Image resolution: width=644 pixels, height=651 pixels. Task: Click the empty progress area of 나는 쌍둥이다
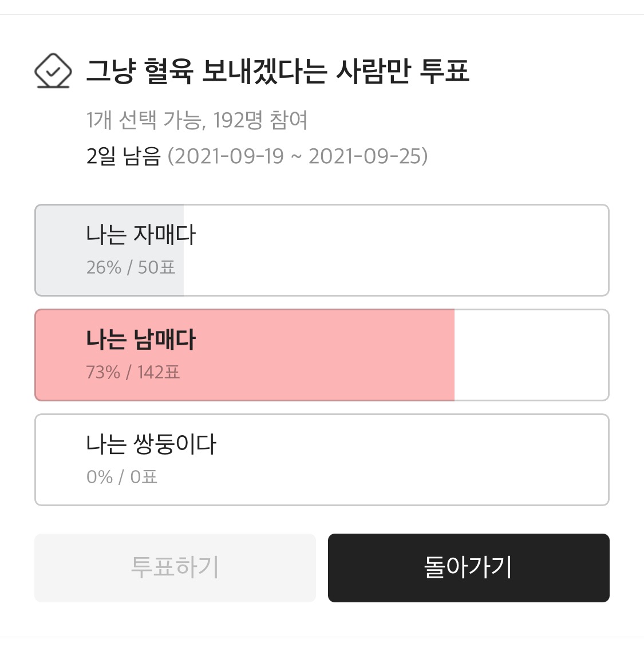pyautogui.click(x=401, y=459)
